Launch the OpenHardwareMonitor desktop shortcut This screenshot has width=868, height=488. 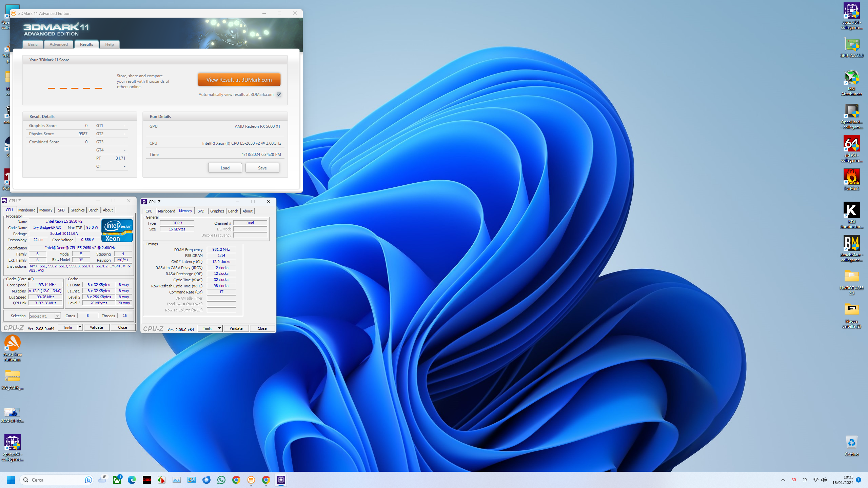[851, 116]
